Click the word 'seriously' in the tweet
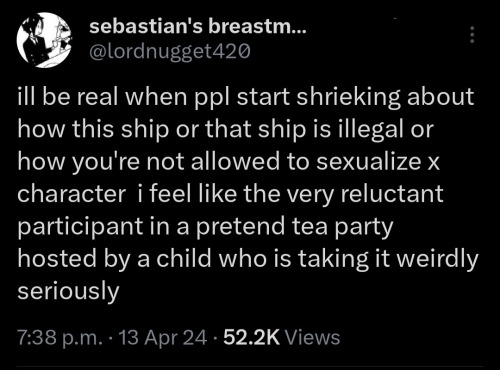500x370 pixels. (x=68, y=291)
